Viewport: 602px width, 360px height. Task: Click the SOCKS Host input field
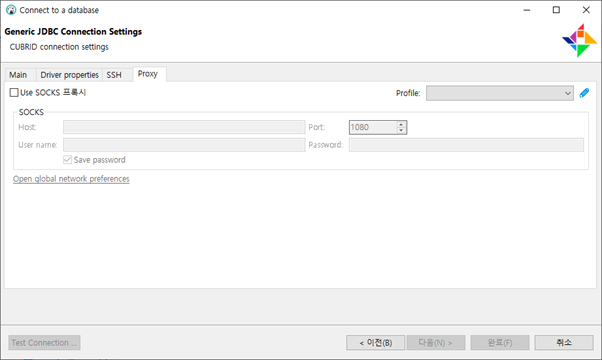coord(184,127)
